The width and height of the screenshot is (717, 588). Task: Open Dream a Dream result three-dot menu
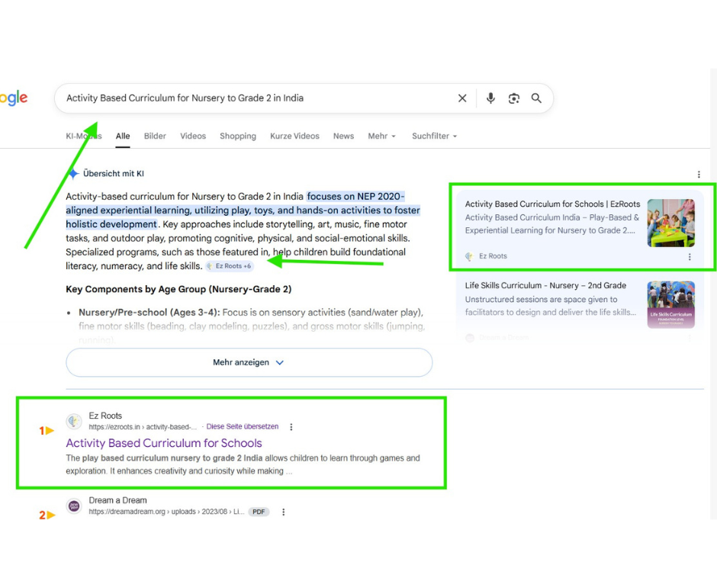[284, 512]
